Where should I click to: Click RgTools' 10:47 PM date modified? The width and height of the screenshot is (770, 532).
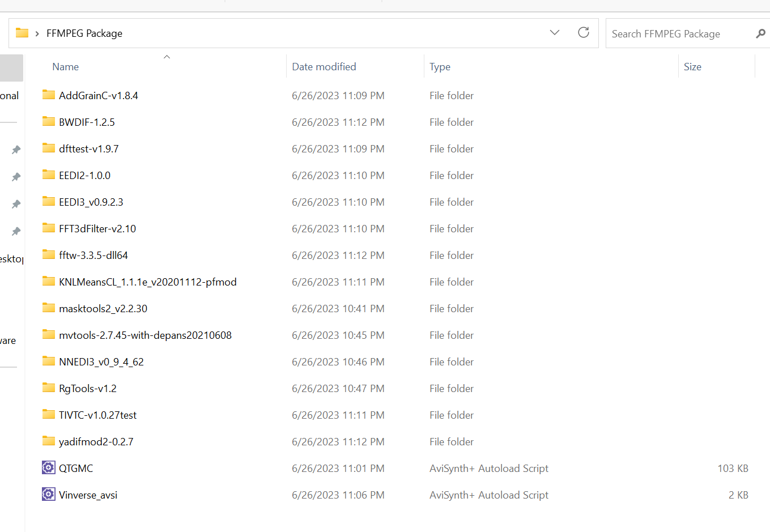tap(338, 389)
